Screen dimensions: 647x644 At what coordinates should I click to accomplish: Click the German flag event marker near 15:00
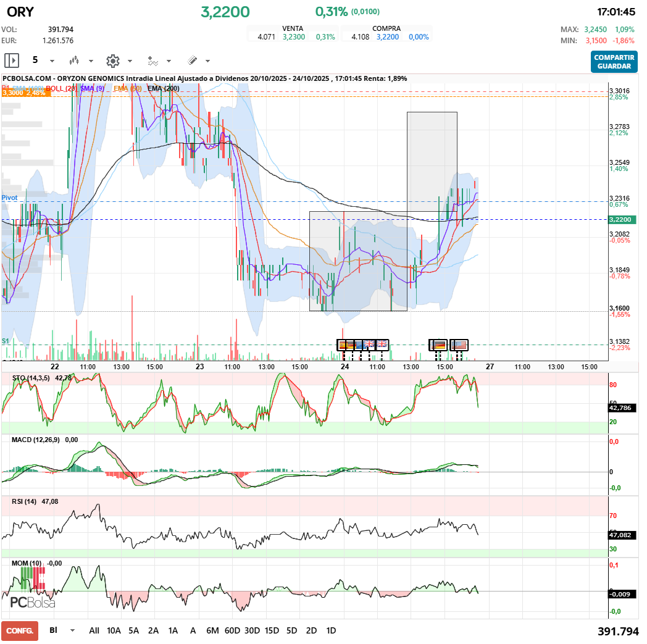[x=438, y=345]
